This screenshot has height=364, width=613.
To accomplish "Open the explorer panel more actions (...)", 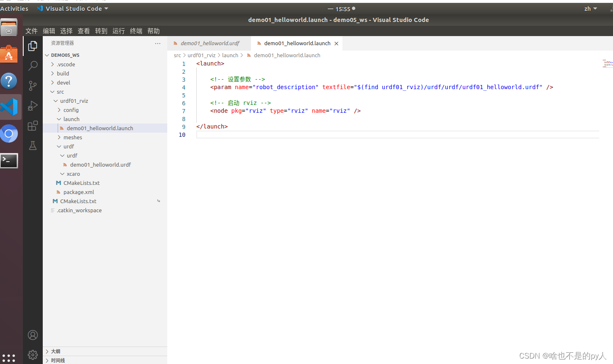I will click(x=158, y=43).
